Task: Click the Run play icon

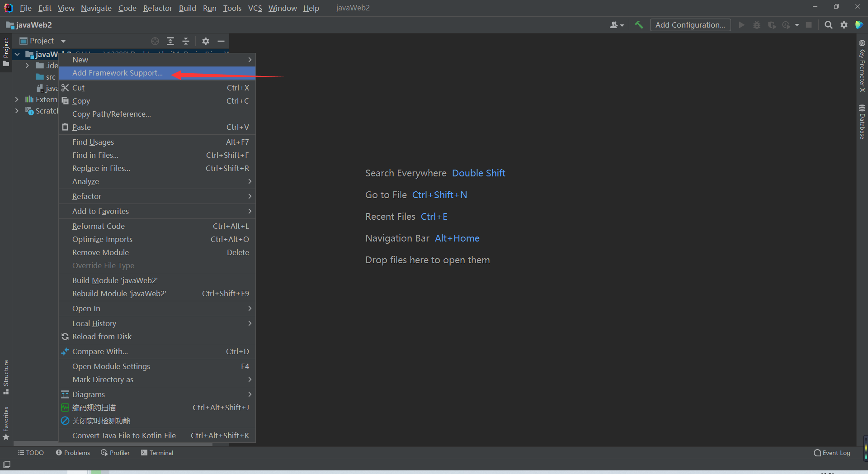Action: click(741, 25)
